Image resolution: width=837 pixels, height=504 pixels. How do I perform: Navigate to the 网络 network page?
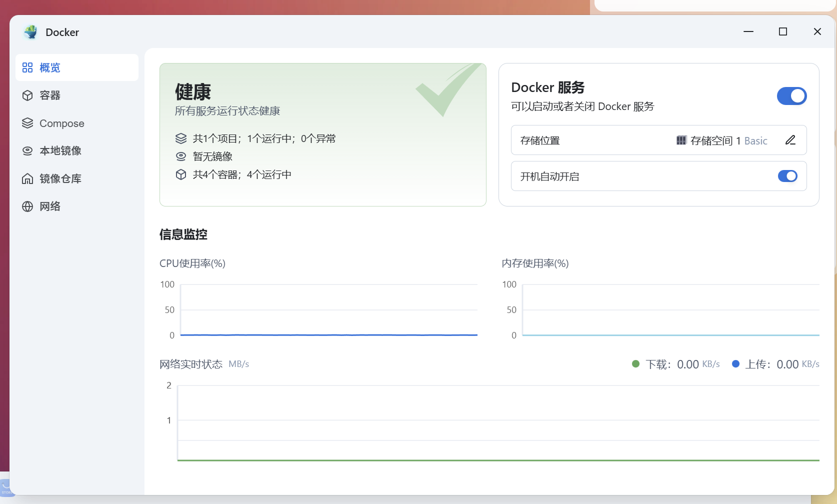(x=77, y=206)
